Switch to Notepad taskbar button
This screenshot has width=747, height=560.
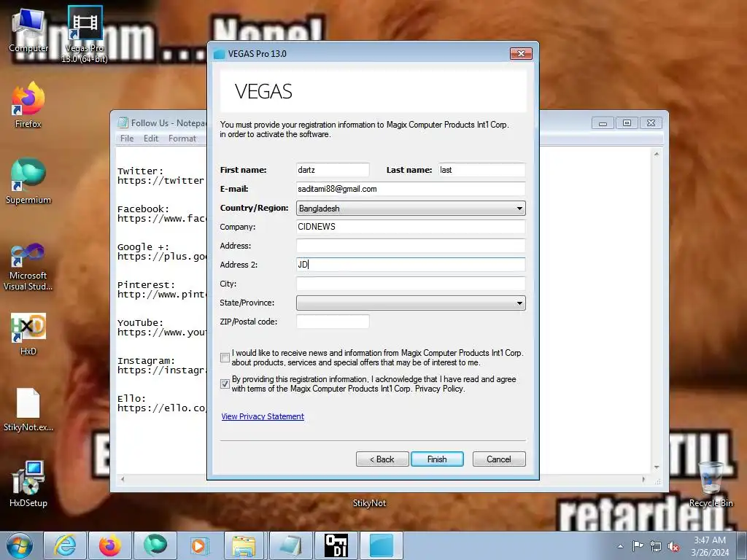(290, 545)
